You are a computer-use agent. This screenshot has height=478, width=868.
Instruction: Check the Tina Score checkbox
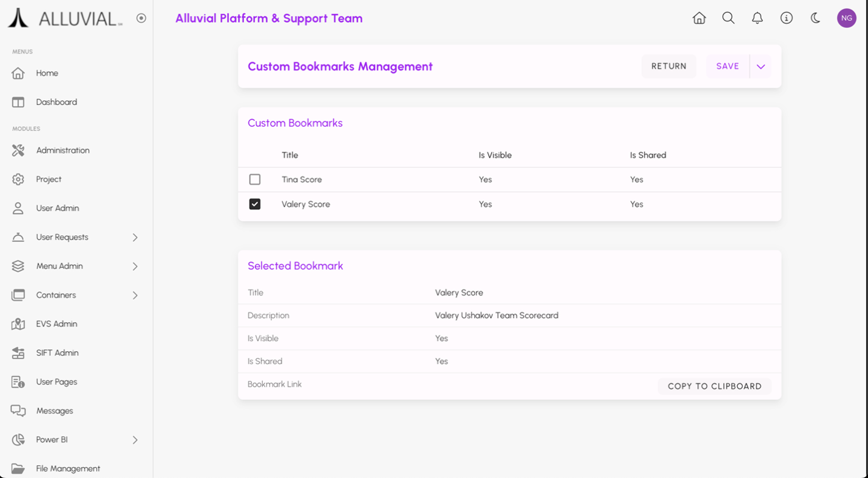(x=255, y=180)
